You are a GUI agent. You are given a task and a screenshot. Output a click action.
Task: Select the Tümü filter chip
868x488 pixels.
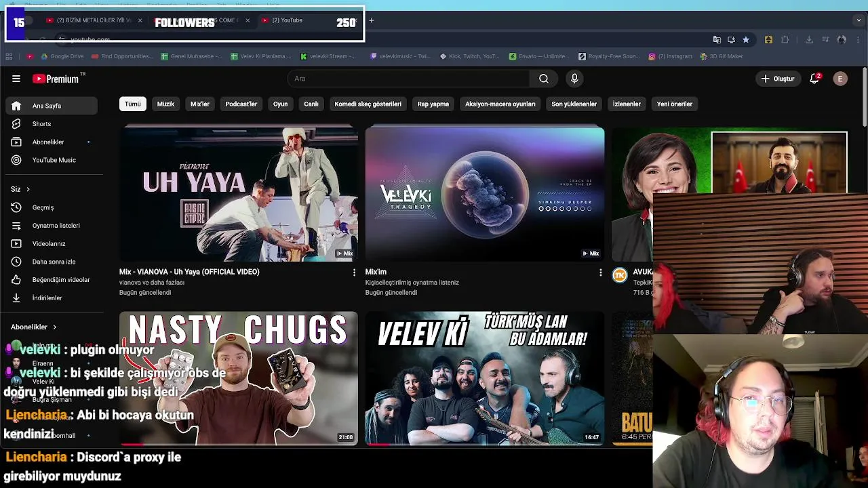coord(133,104)
